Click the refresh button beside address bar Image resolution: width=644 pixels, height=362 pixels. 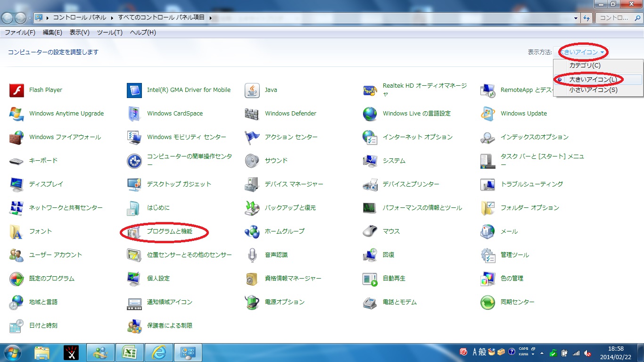click(x=587, y=18)
